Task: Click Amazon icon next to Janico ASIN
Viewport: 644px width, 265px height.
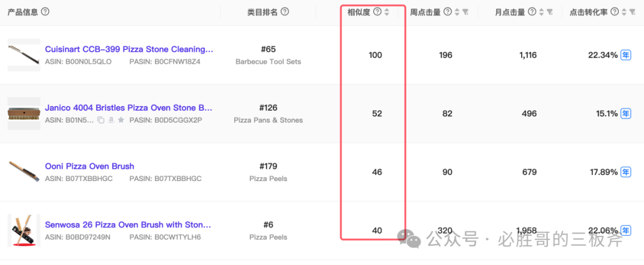Action: click(x=111, y=120)
